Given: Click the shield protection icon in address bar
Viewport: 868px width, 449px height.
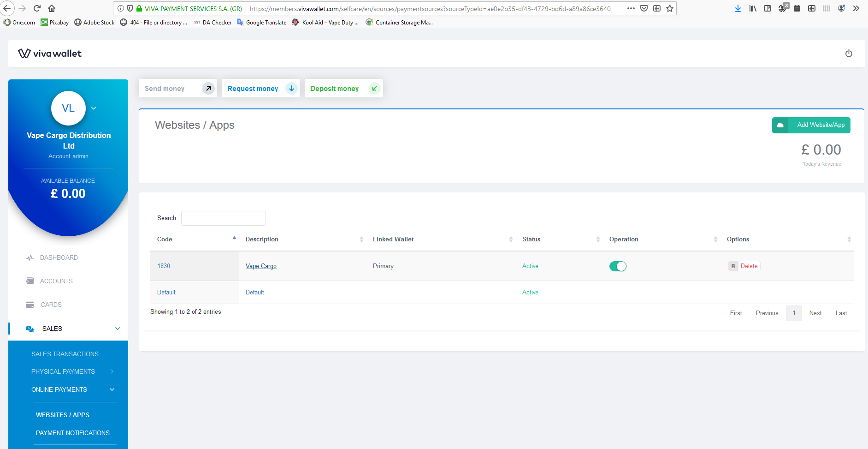Looking at the screenshot, I should tap(130, 8).
